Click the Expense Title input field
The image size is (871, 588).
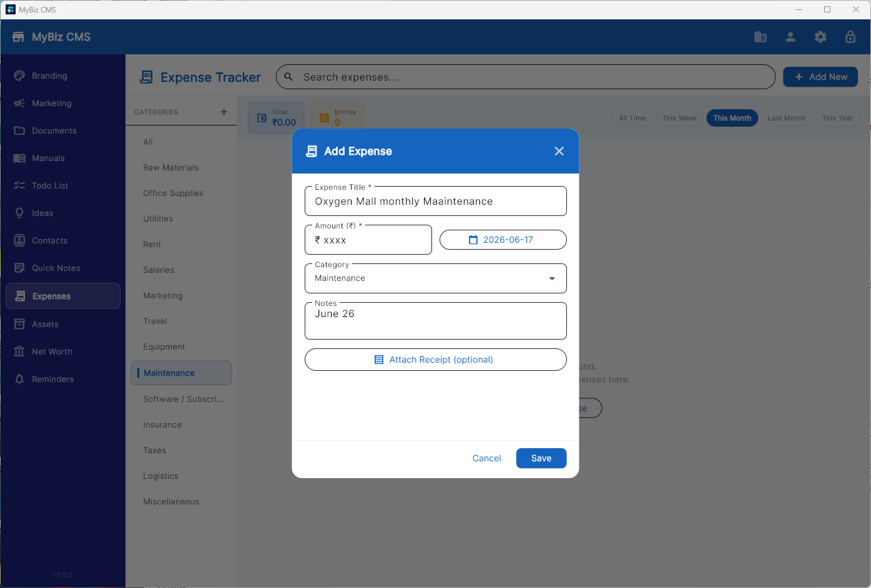click(436, 201)
